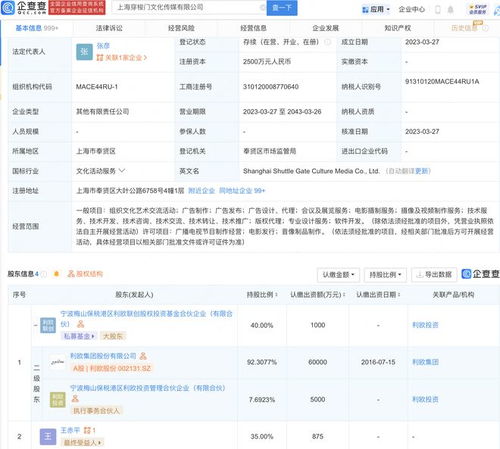Click the 利欧投资 logo thumbnail for 利欧投资管理
Screen dimensions: 500x449
tap(58, 399)
